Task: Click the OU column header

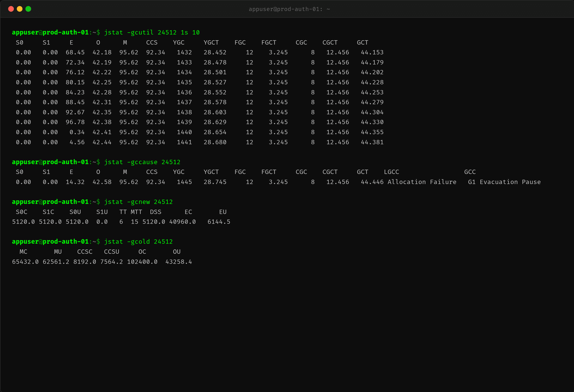Action: (177, 252)
